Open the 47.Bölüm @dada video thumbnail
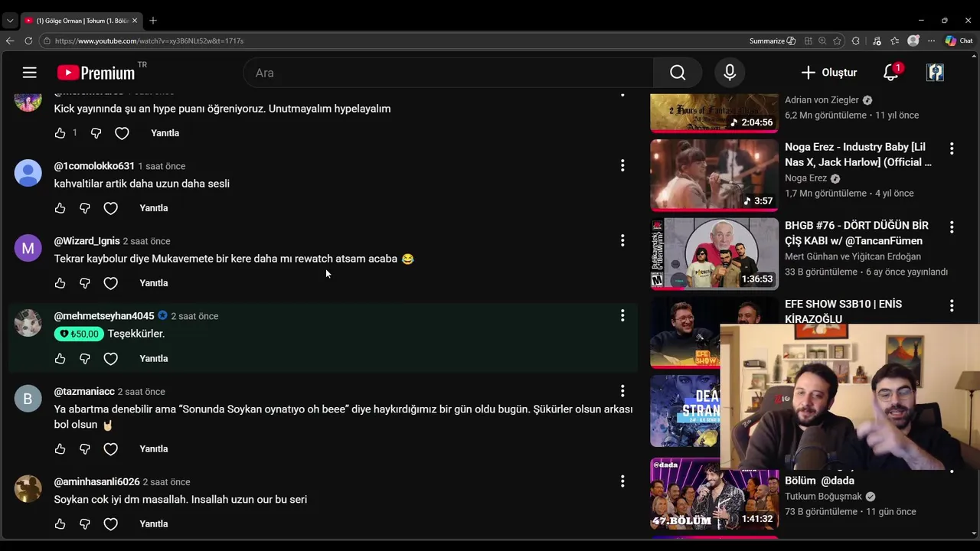Screen dimensions: 980x551 click(714, 494)
